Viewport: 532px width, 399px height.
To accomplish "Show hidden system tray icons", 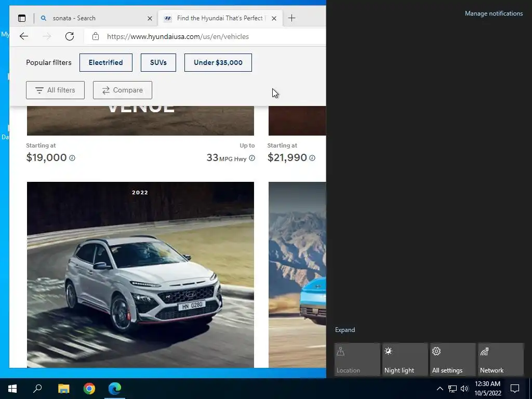I will click(440, 389).
